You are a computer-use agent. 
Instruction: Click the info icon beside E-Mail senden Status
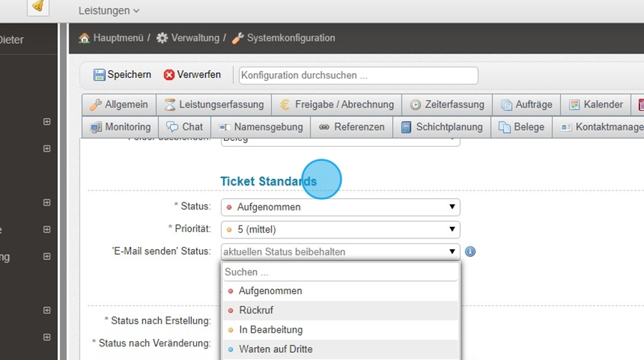(x=470, y=252)
